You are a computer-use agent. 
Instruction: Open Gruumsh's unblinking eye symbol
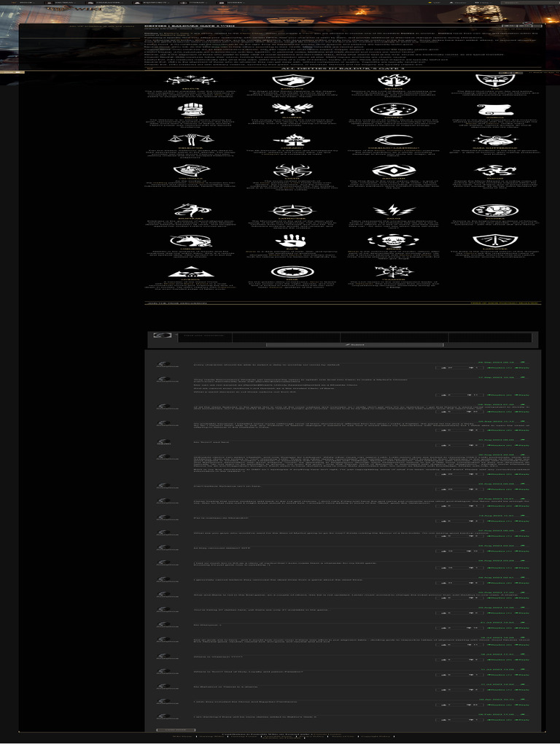coord(394,170)
